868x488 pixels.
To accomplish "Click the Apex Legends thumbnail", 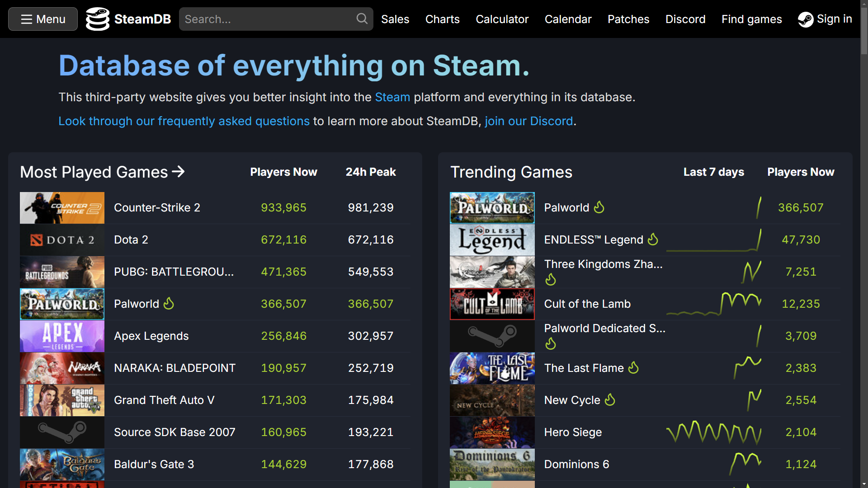I will 62,336.
